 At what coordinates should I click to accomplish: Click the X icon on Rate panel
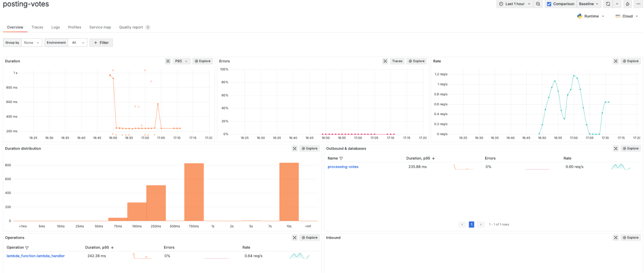coord(616,61)
